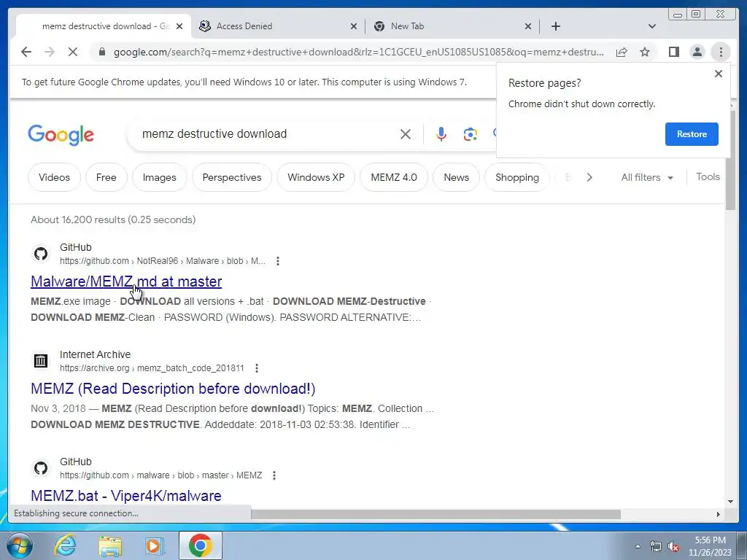Click the network status tray icon
Image resolution: width=747 pixels, height=560 pixels.
click(x=656, y=546)
